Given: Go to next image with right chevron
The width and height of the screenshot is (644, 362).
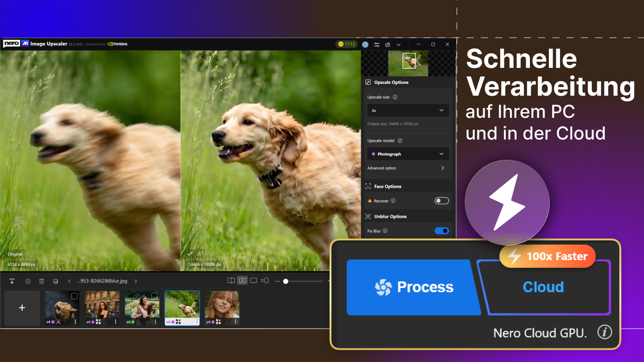Looking at the screenshot, I should pyautogui.click(x=136, y=281).
